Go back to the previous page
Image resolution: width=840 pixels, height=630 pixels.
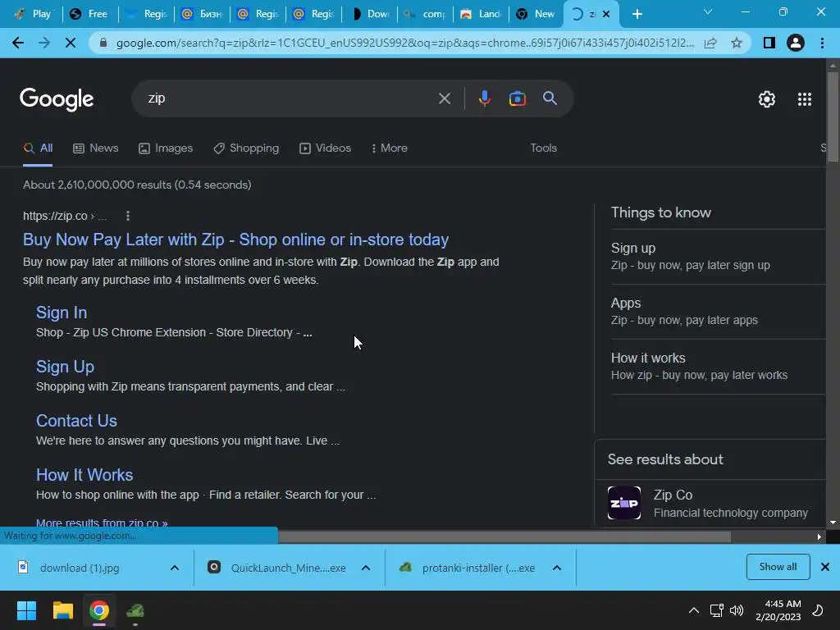coord(18,43)
